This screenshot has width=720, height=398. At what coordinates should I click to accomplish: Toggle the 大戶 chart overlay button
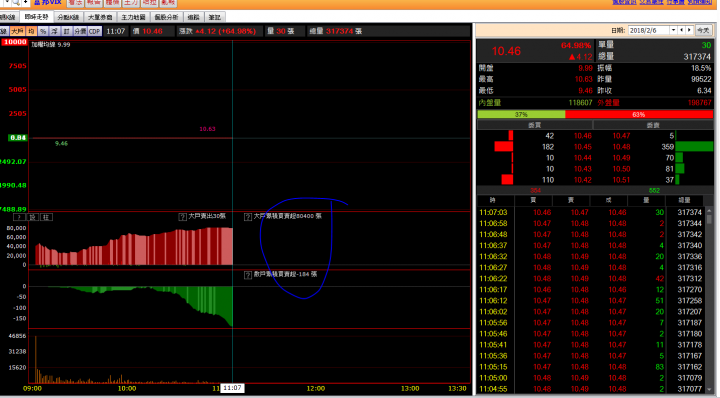17,31
